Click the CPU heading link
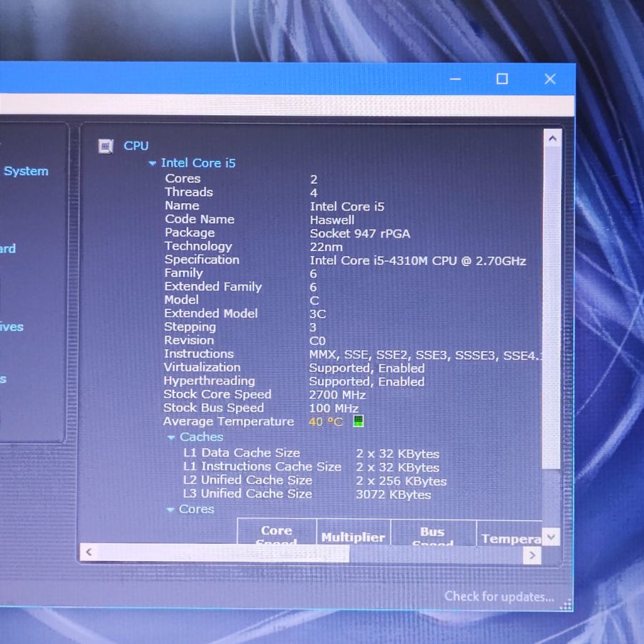644x644 pixels. [x=136, y=146]
